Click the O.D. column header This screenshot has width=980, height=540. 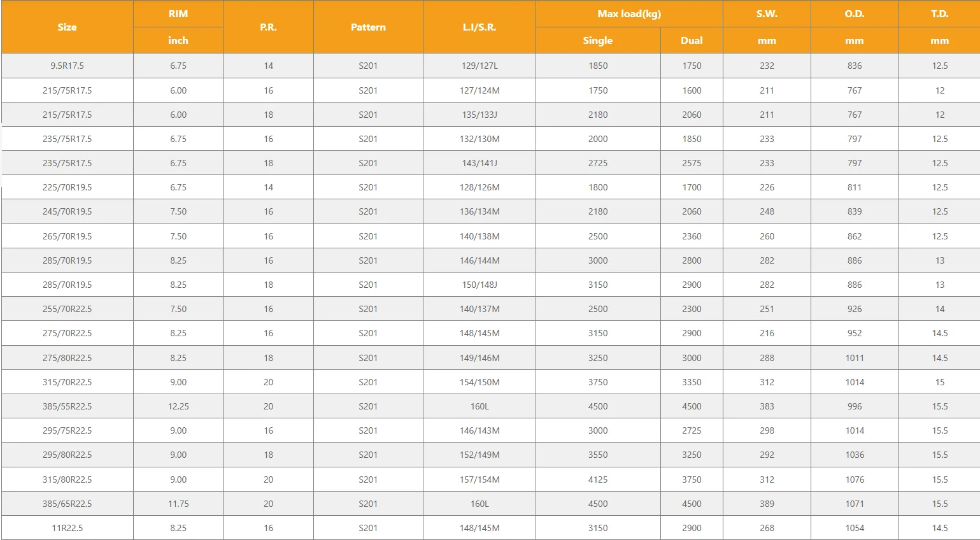(855, 14)
